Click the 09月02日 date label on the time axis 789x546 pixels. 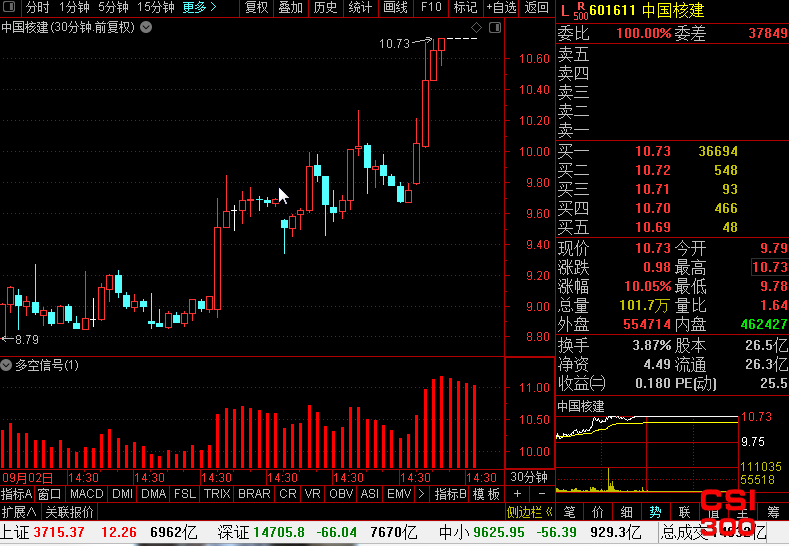coord(28,477)
